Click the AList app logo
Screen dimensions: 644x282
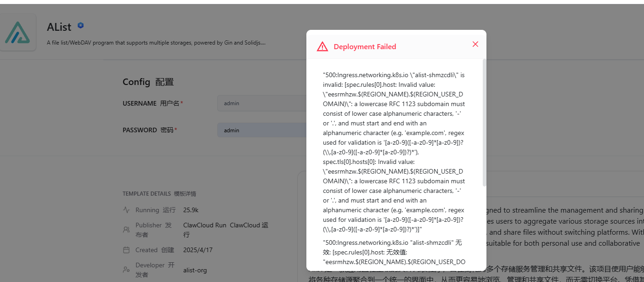click(x=18, y=32)
